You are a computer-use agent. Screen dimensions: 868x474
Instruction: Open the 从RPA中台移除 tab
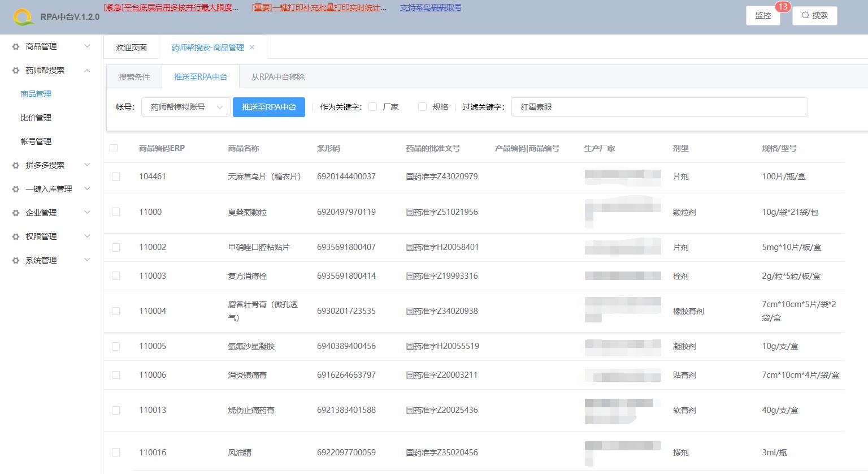pyautogui.click(x=277, y=76)
